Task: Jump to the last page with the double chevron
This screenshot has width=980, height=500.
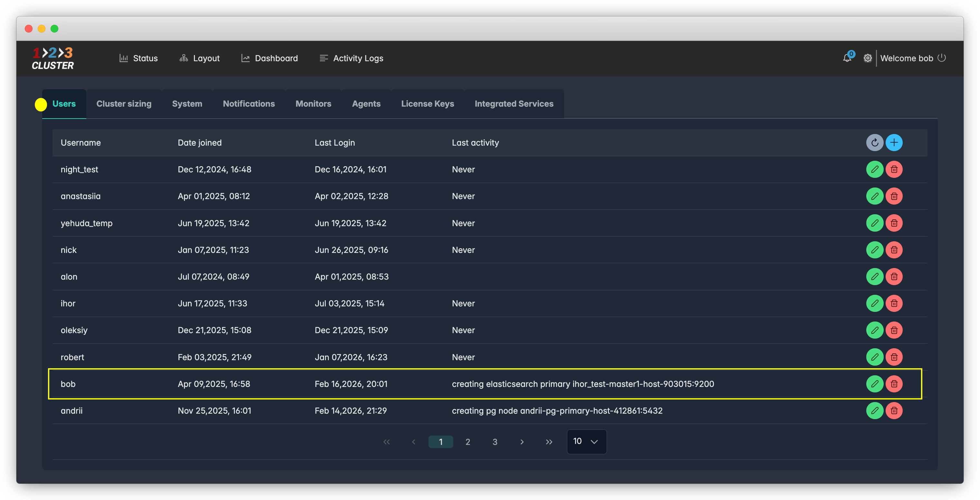Action: 549,442
